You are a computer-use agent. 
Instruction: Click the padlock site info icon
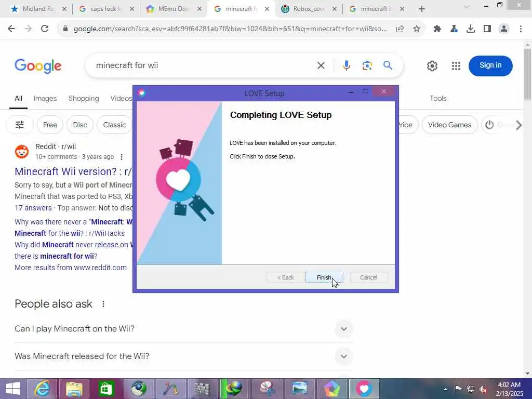[x=65, y=29]
